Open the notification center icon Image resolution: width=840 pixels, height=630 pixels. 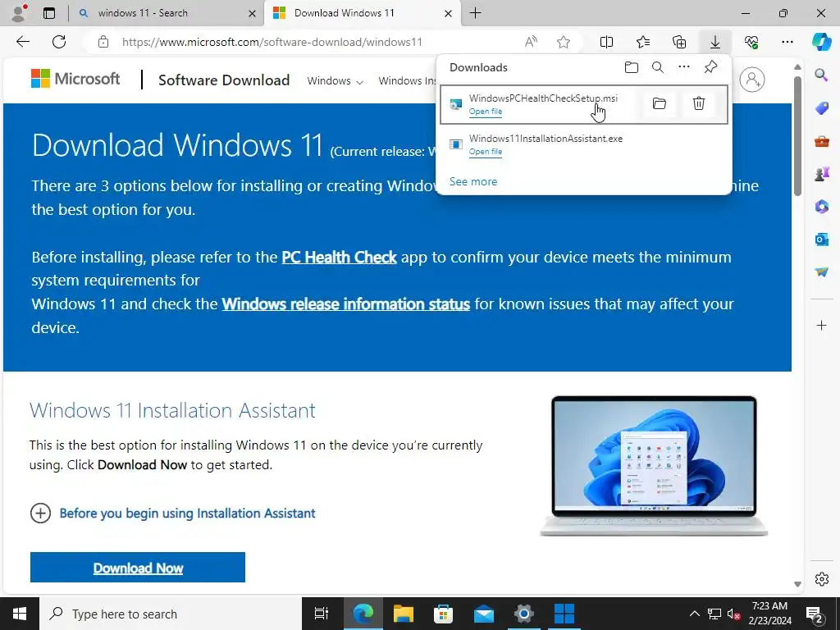pos(815,614)
